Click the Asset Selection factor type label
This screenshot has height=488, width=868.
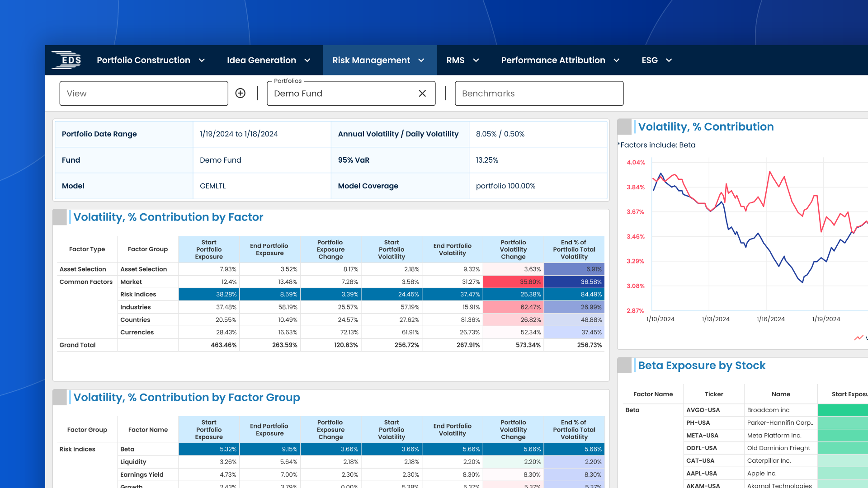pyautogui.click(x=83, y=269)
